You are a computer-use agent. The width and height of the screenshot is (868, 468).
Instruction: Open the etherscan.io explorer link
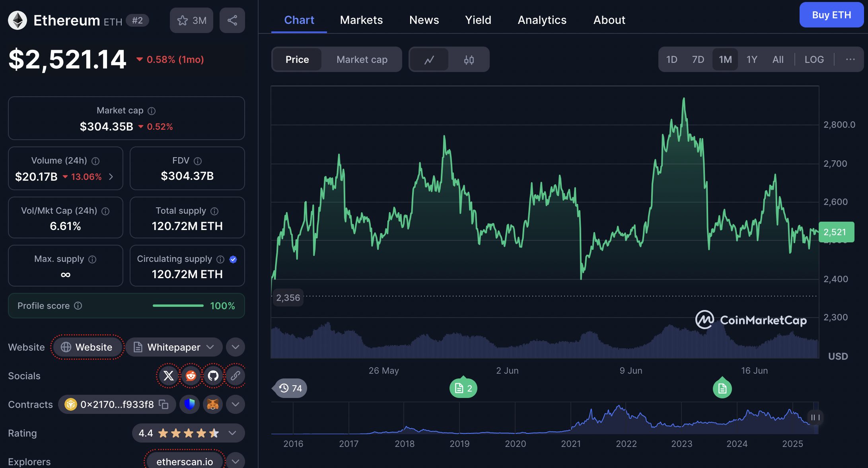point(185,462)
